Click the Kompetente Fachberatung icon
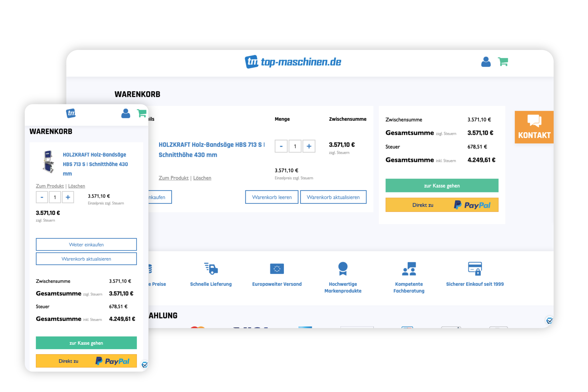Image resolution: width=588 pixels, height=392 pixels. (x=409, y=269)
